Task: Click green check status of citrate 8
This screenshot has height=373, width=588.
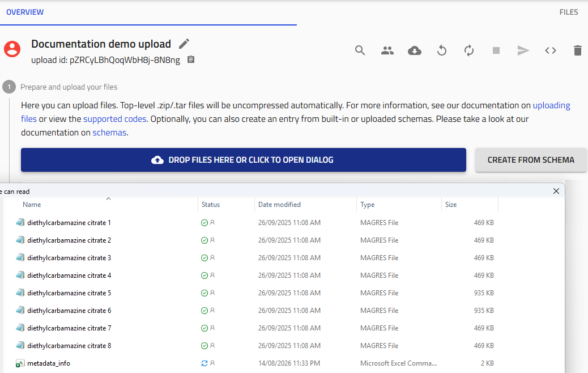Action: (204, 345)
